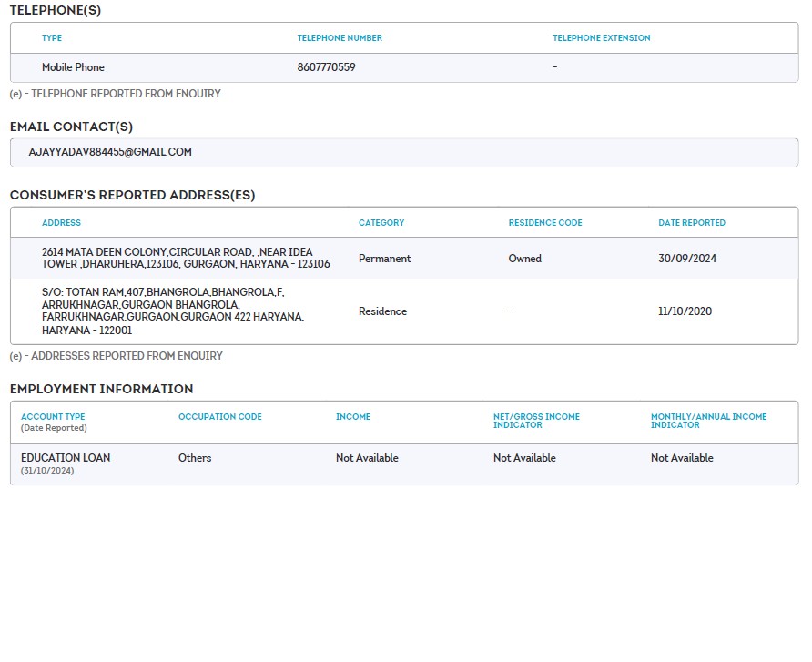
Task: Select the CATEGORY column header
Action: [381, 223]
